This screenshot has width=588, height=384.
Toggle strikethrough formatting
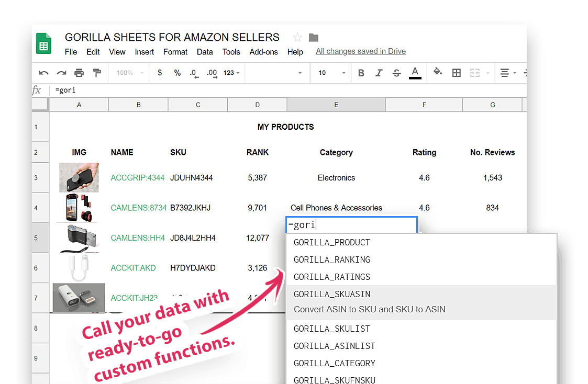[x=396, y=73]
